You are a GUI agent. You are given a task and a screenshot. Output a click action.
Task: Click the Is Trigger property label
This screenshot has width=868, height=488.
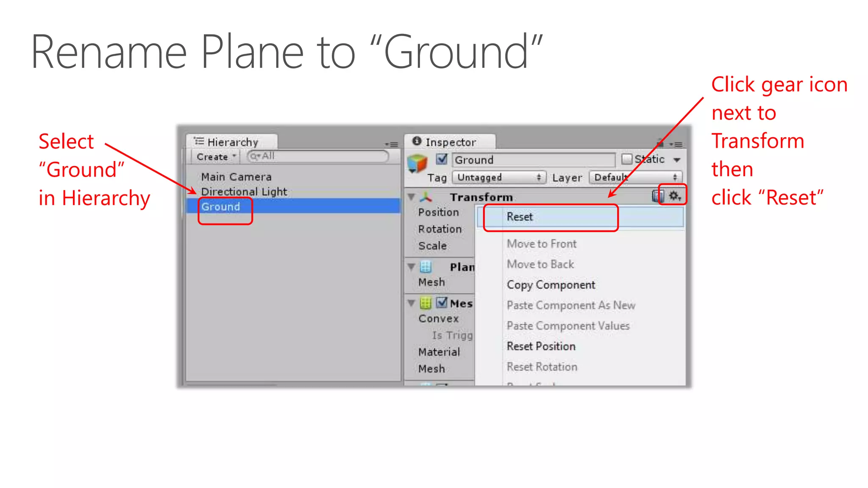coord(452,335)
